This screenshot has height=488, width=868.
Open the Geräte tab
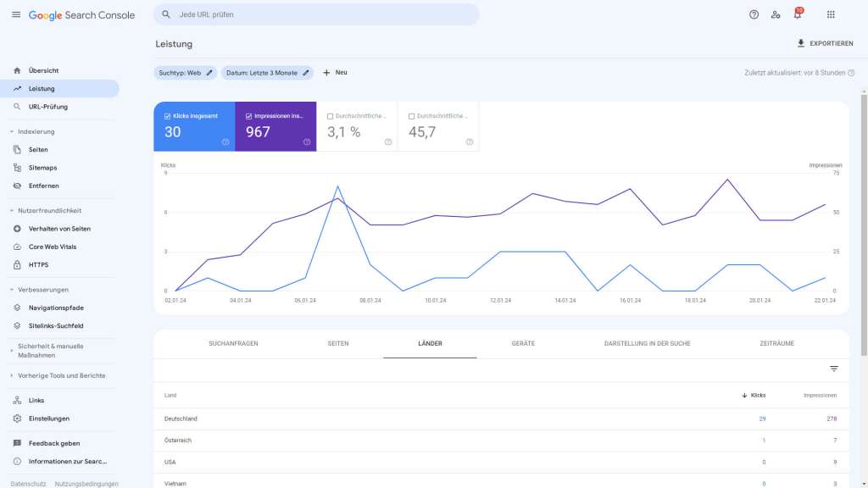pyautogui.click(x=523, y=343)
